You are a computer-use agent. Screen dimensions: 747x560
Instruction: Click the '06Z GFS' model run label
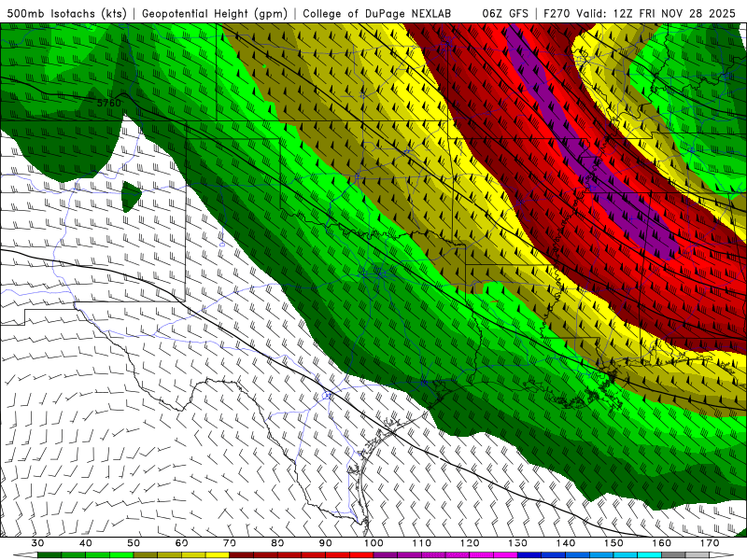(x=505, y=13)
